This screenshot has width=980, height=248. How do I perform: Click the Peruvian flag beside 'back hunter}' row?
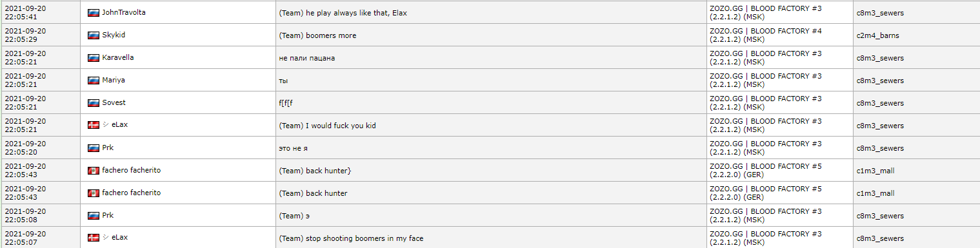(x=93, y=170)
